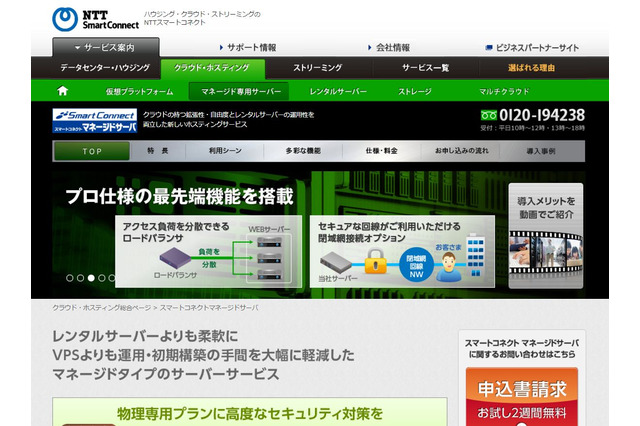Open ビジネスパートナーサイト link
This screenshot has height=426, width=640.
532,48
